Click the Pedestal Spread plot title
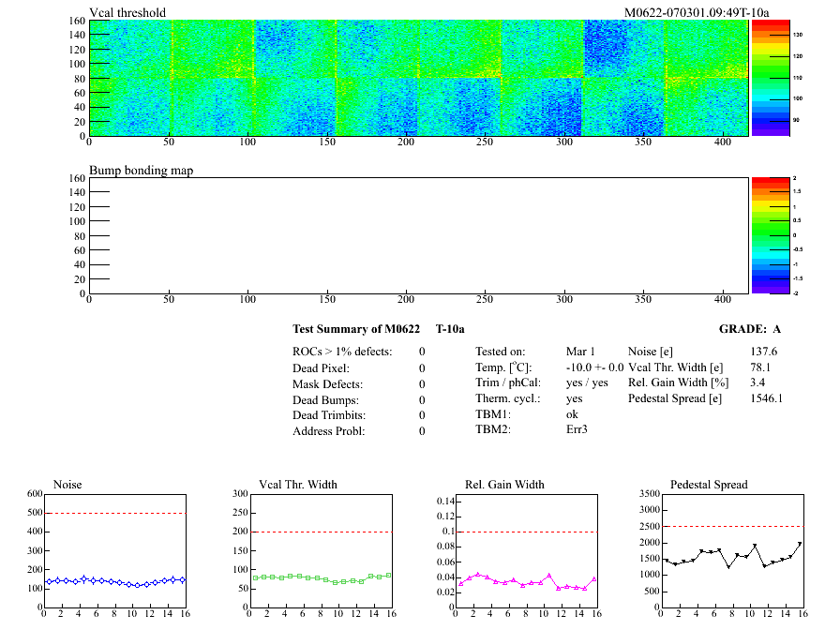 pyautogui.click(x=709, y=485)
